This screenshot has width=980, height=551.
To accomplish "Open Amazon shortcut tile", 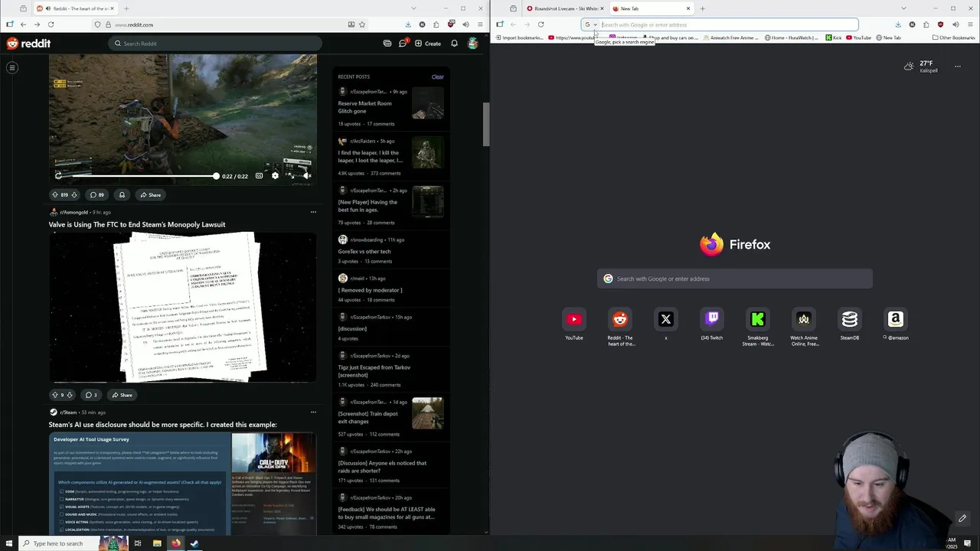I will pos(896,323).
